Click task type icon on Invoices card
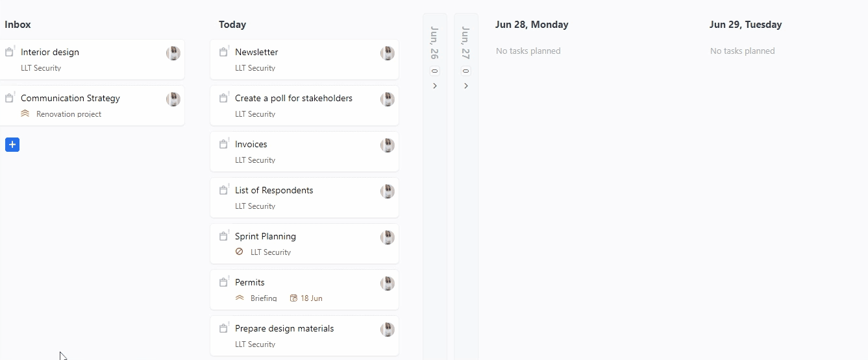Screen dimensions: 868x360 [223, 144]
